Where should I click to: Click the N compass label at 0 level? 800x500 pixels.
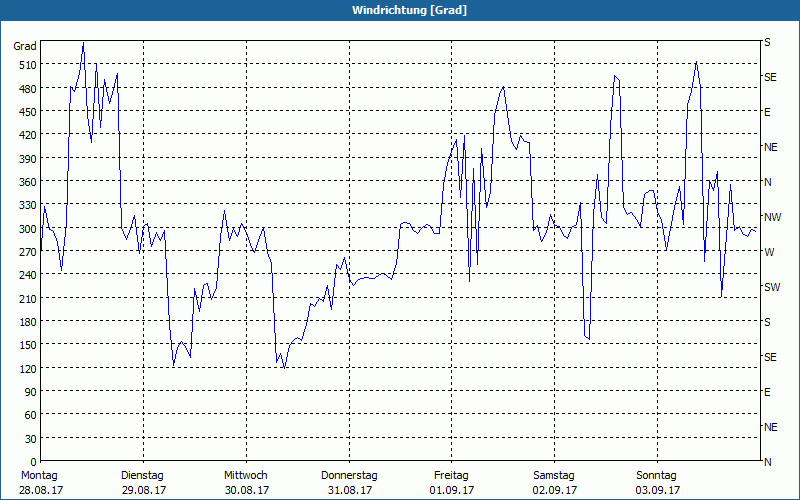point(767,462)
